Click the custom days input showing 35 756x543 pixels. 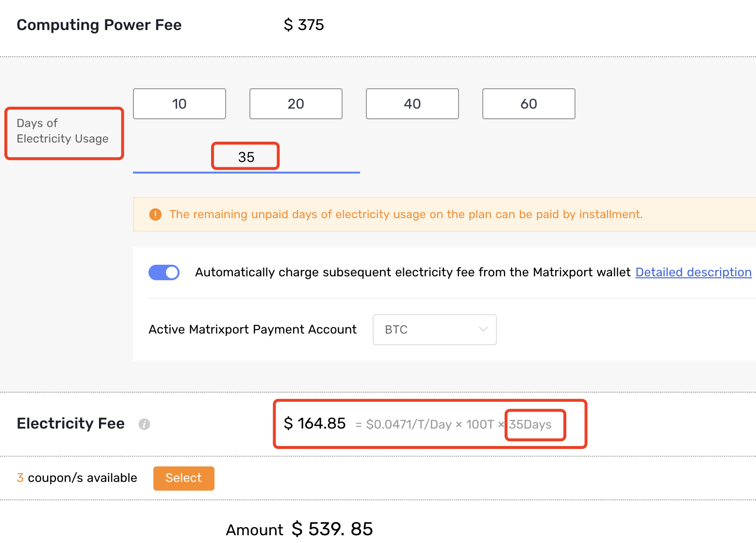tap(247, 157)
